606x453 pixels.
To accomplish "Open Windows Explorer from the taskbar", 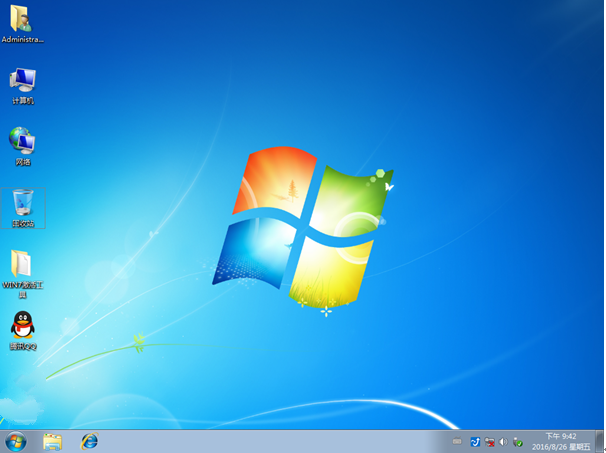I will pos(52,441).
